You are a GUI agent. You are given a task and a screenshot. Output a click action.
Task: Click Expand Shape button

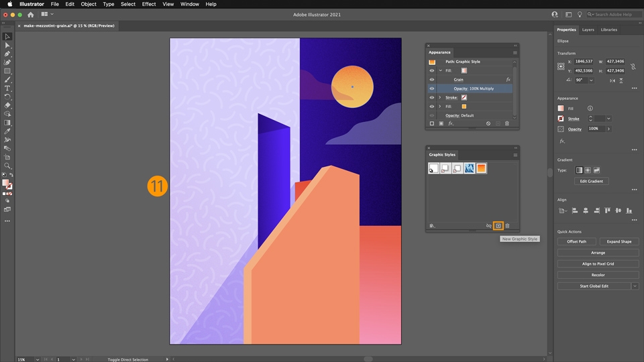click(619, 241)
